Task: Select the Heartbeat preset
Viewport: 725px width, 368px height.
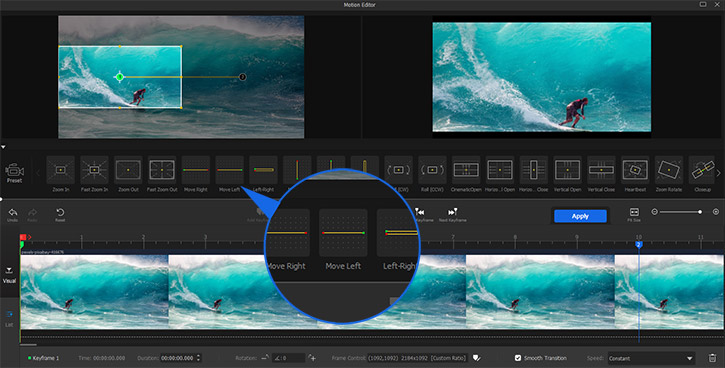Action: tap(635, 170)
